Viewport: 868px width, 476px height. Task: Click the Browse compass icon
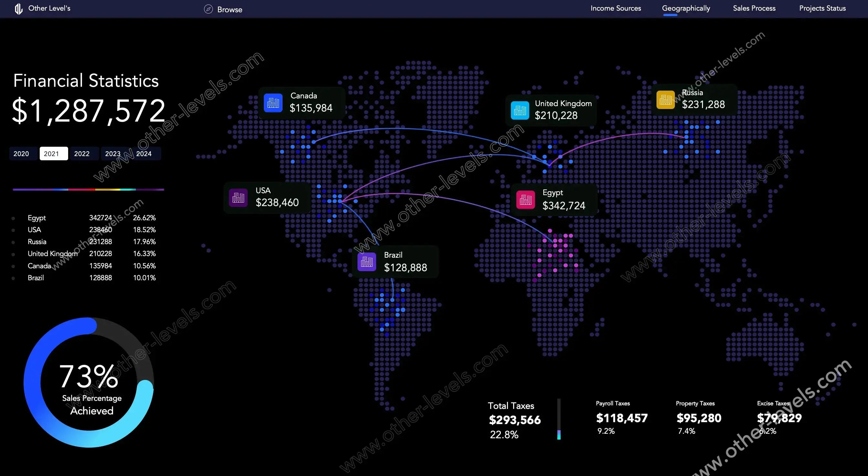pos(208,9)
